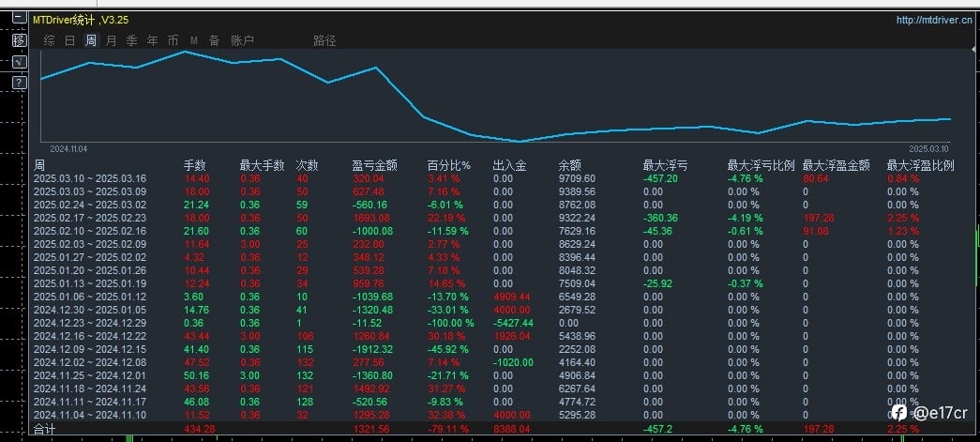Open help with the ? button
Viewport: 980px width, 442px height.
[20, 83]
